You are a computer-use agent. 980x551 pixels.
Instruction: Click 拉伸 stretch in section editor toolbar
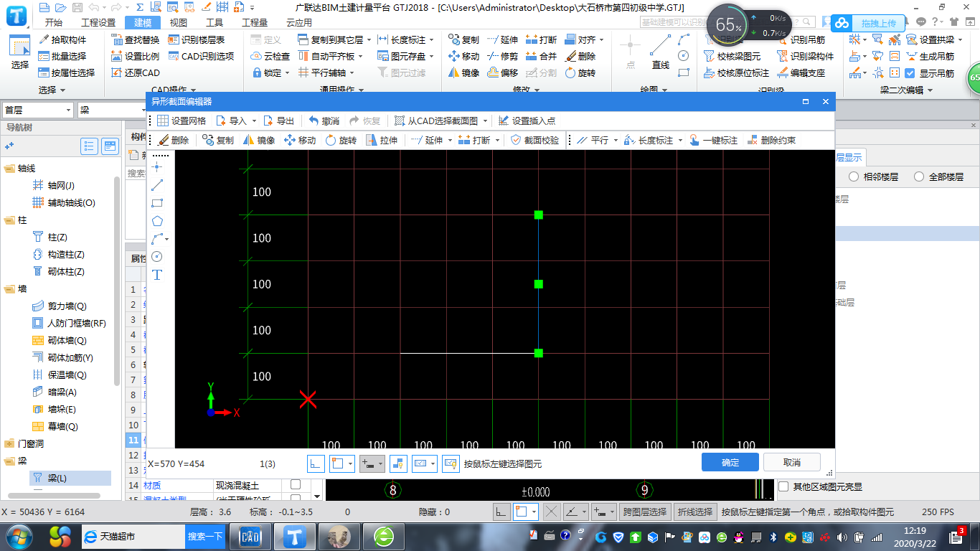pos(382,140)
